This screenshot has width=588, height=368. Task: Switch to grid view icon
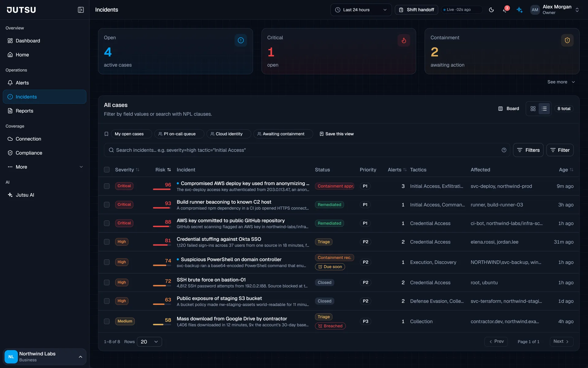533,109
